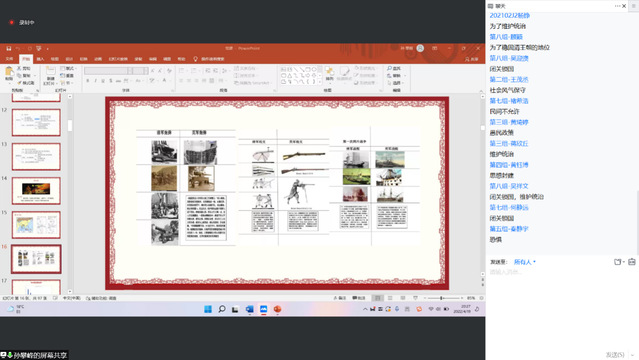Open the File tab
Viewport: 639px width, 360px height.
coord(9,59)
